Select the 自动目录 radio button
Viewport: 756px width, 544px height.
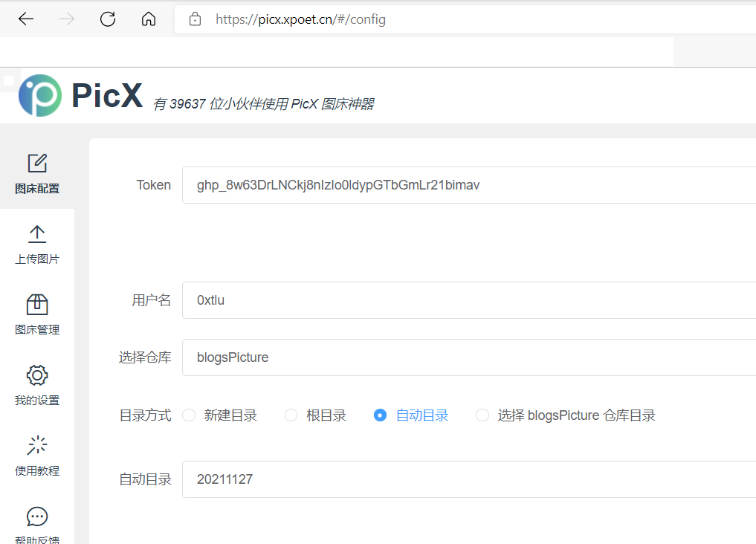click(x=380, y=415)
